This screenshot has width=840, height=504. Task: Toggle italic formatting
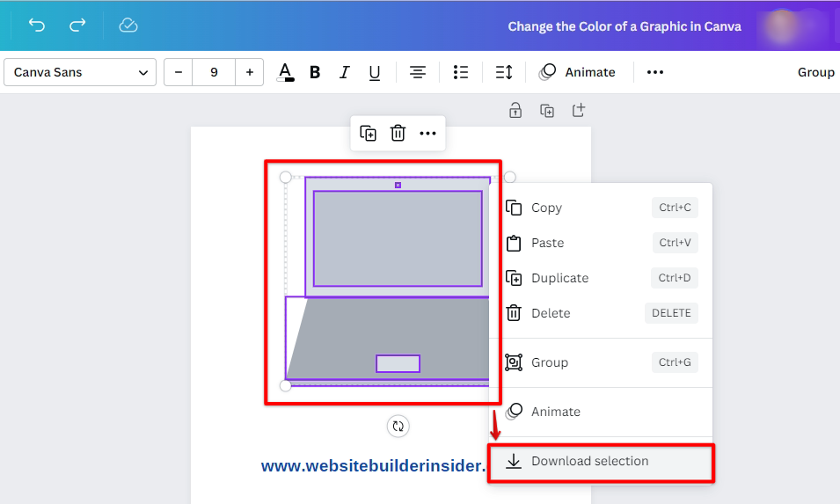click(345, 72)
